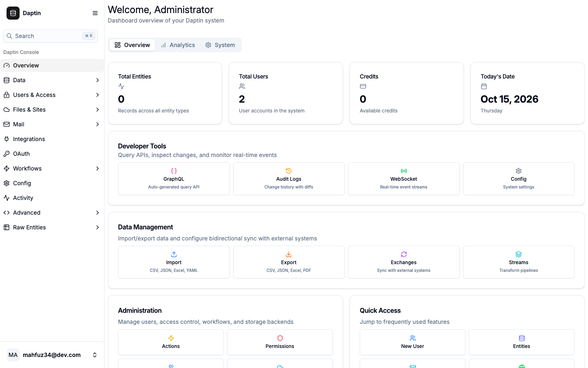This screenshot has height=368, width=588.
Task: Expand the Users & Access chevron
Action: coord(98,95)
